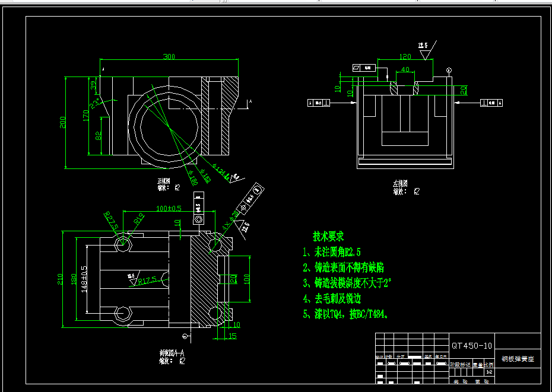Select the 12.5 roughness symbol above 120

[426, 50]
